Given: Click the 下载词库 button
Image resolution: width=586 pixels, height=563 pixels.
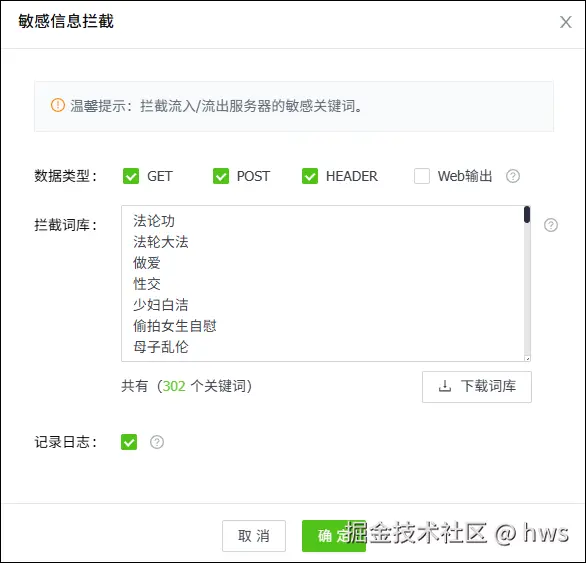Looking at the screenshot, I should coord(476,387).
